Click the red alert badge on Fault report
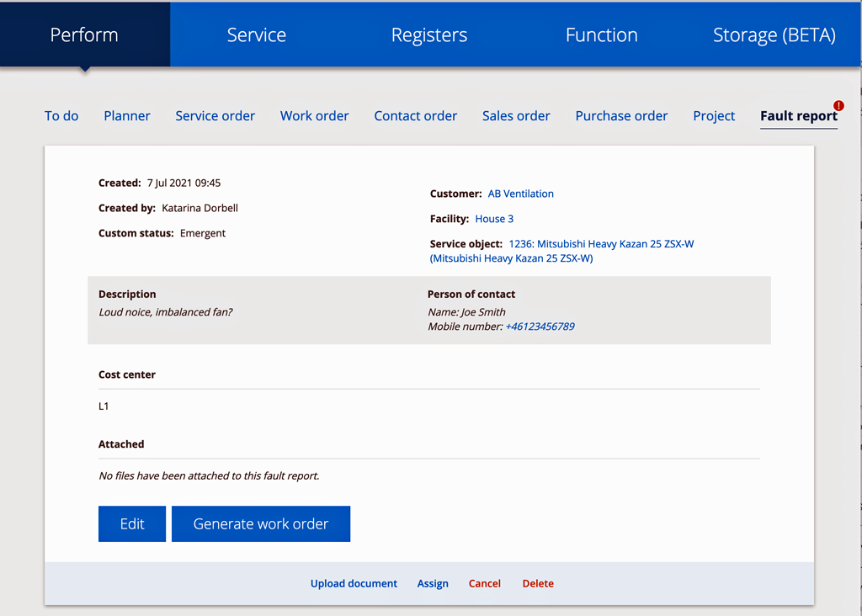 pyautogui.click(x=838, y=105)
